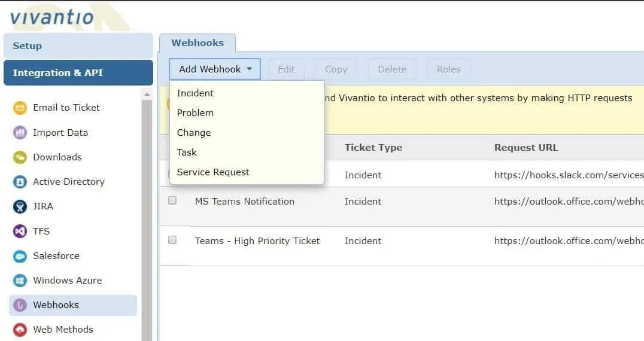Click the Downloads sidebar icon
This screenshot has height=341, width=644.
[x=20, y=157]
